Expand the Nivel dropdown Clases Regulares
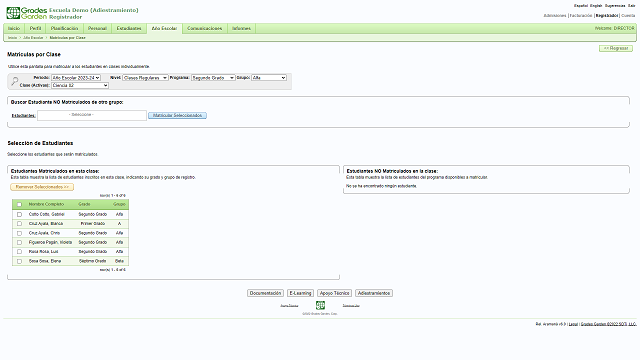The image size is (640, 360). pyautogui.click(x=145, y=78)
